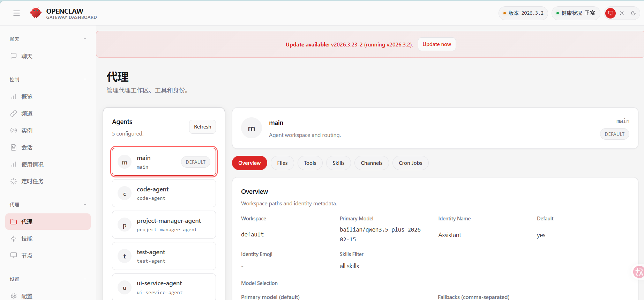
Task: Click the 'c' avatar of code-agent
Action: click(125, 193)
